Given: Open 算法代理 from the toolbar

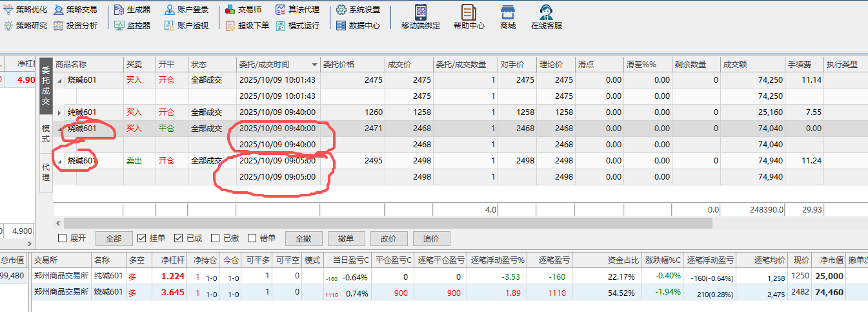Looking at the screenshot, I should tap(298, 10).
